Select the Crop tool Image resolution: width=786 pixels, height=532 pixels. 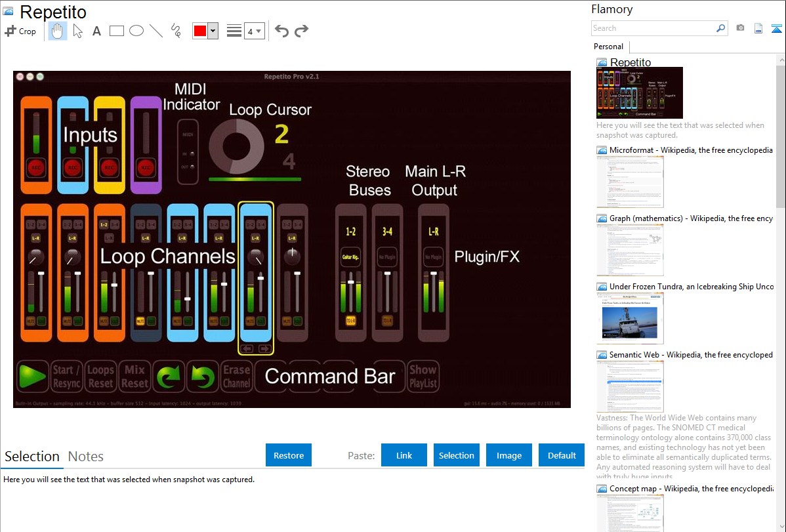[x=20, y=31]
